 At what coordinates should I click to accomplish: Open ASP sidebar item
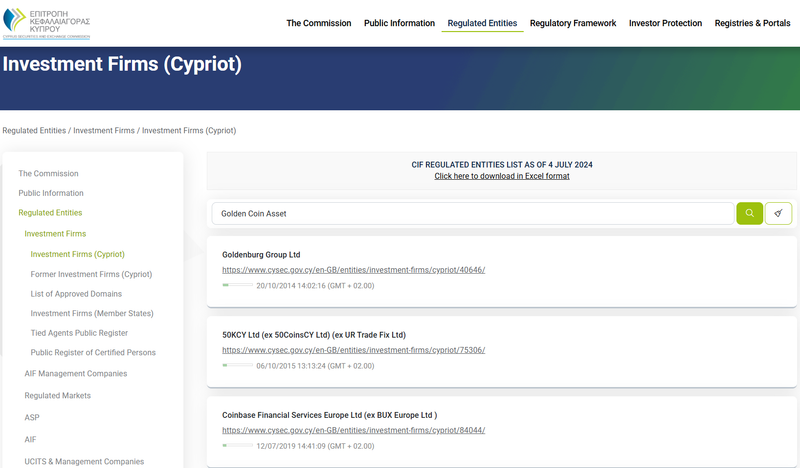pyautogui.click(x=32, y=417)
